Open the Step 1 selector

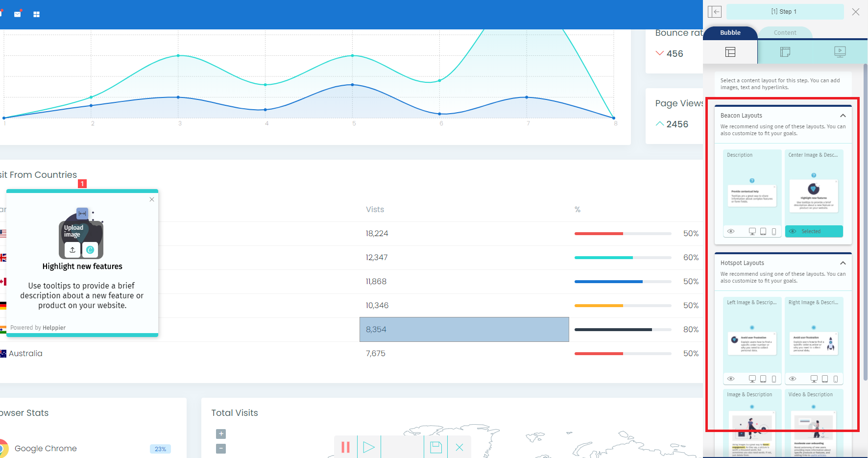tap(784, 12)
